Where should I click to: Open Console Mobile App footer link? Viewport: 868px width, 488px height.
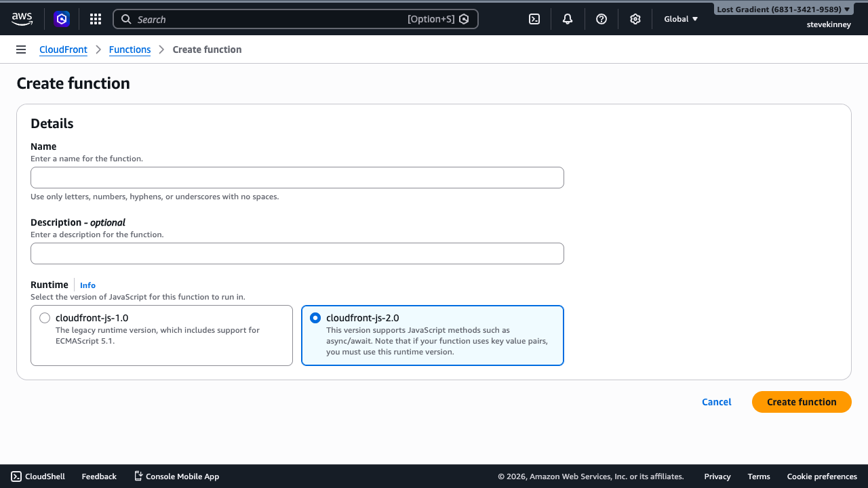coord(176,476)
